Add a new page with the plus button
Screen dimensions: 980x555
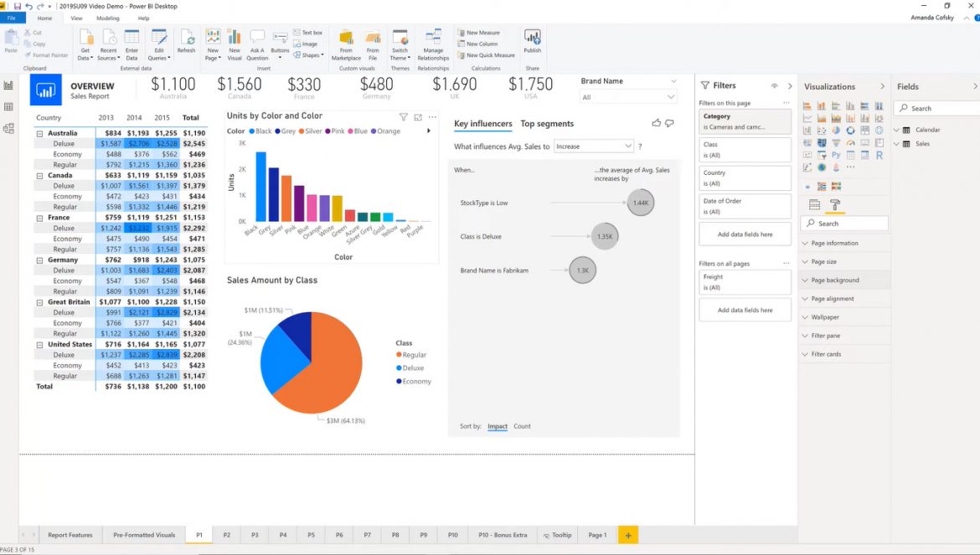628,535
